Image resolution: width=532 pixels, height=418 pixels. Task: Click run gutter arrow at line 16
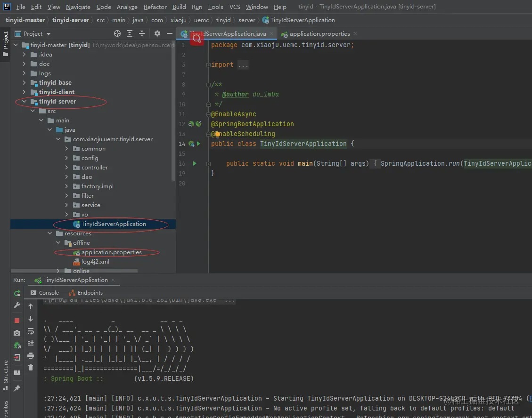click(195, 163)
